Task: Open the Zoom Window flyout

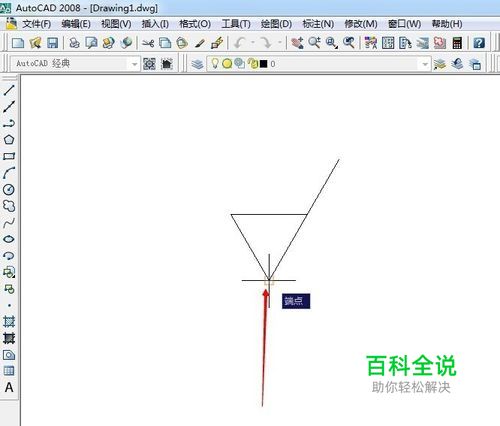Action: 331,43
